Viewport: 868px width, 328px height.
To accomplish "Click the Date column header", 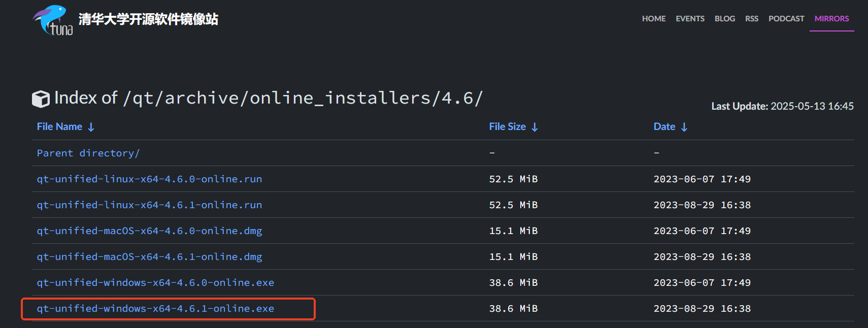I will click(664, 126).
